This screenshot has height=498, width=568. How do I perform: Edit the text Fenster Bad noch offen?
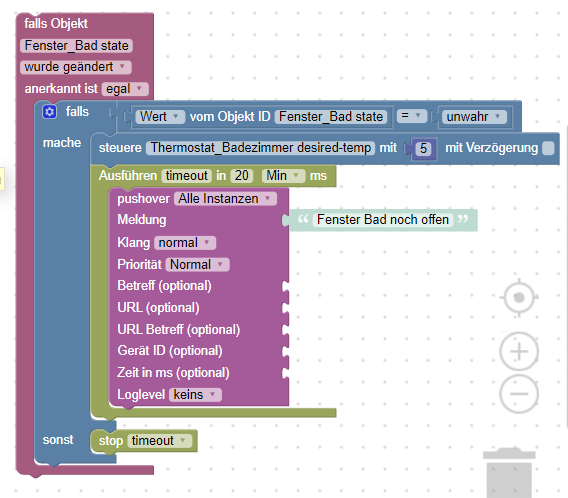(x=383, y=219)
